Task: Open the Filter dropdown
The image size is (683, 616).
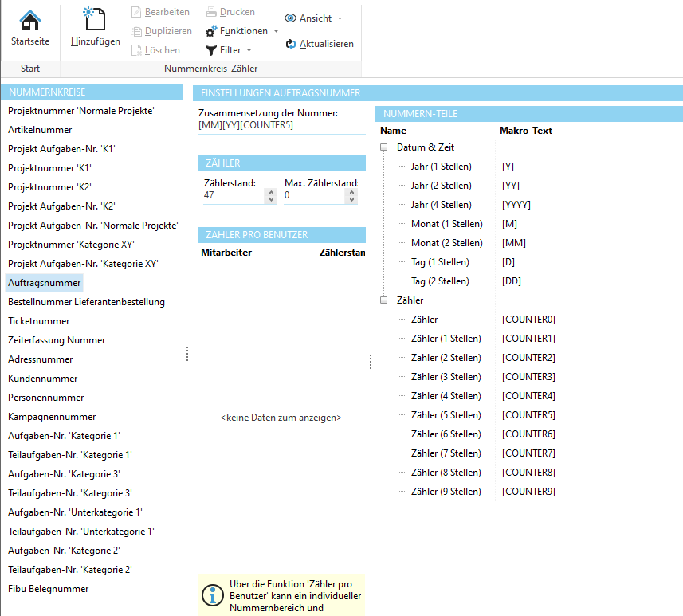Action: click(x=229, y=50)
